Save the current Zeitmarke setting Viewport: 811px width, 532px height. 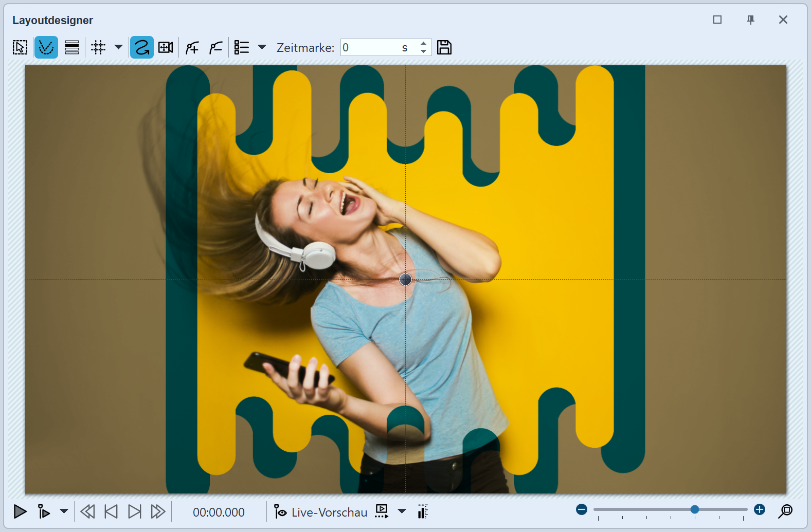click(x=444, y=48)
